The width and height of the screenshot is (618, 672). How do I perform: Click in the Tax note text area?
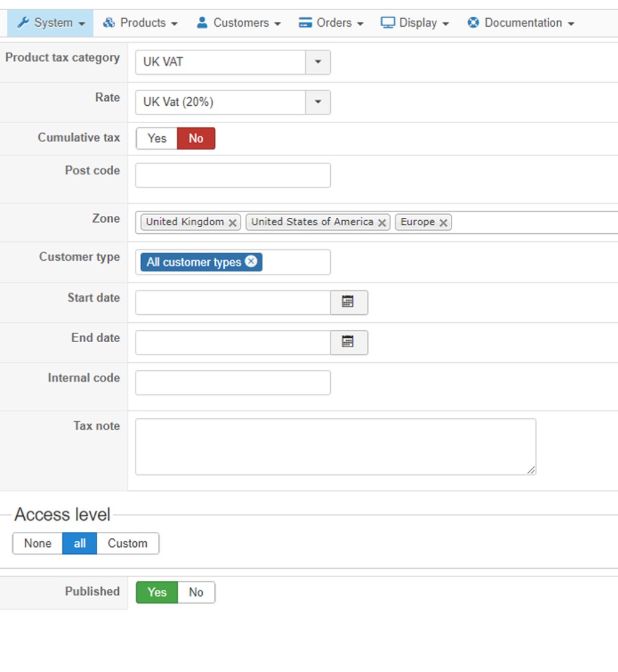335,447
